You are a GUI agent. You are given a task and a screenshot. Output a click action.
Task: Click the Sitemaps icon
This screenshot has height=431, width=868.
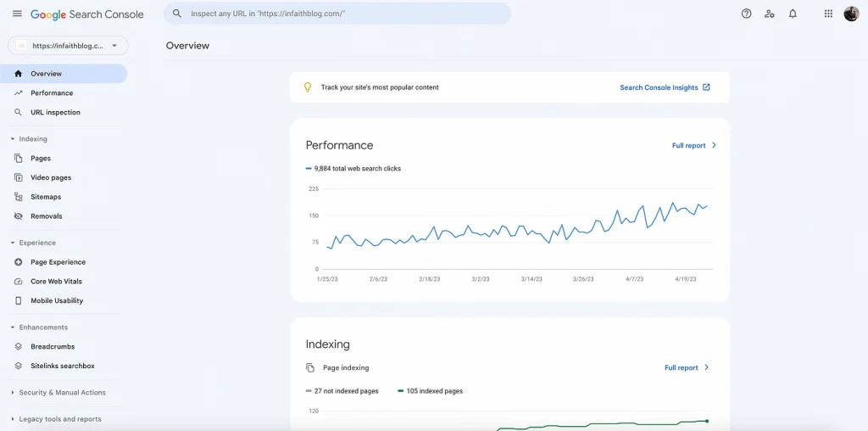[19, 197]
